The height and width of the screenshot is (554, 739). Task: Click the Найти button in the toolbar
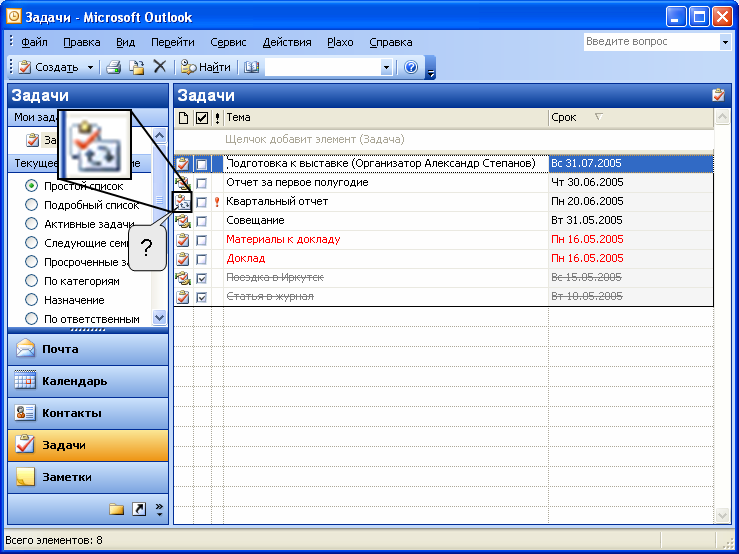206,67
